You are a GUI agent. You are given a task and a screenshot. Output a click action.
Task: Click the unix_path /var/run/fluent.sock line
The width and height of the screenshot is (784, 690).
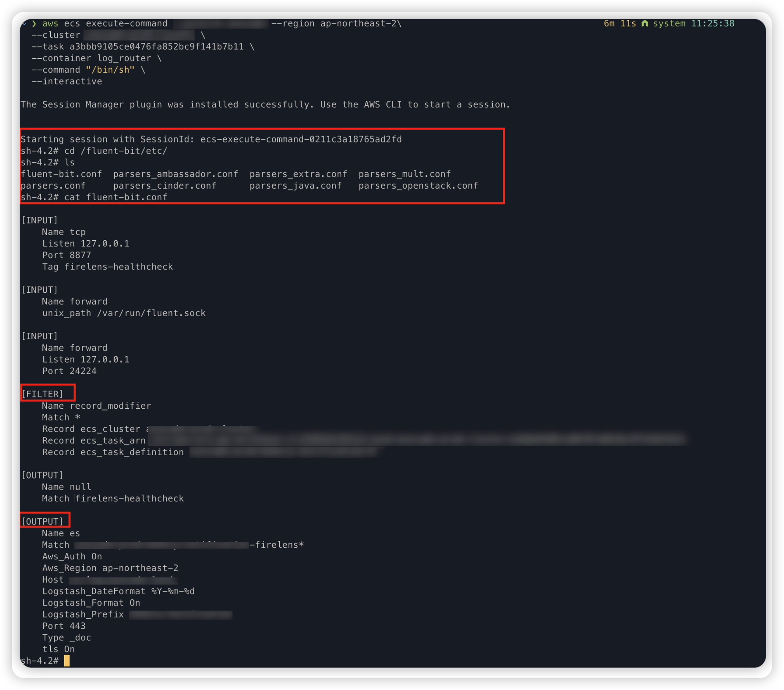click(124, 313)
